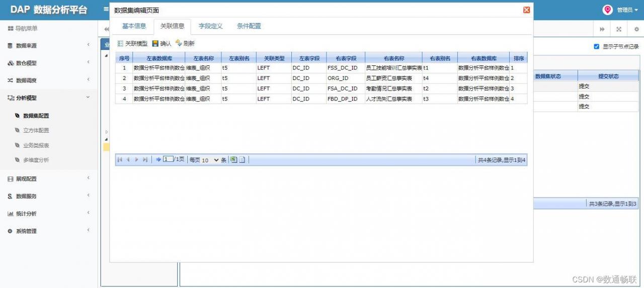
Task: Close the 数据集编辑页面 dialog
Action: 526,10
